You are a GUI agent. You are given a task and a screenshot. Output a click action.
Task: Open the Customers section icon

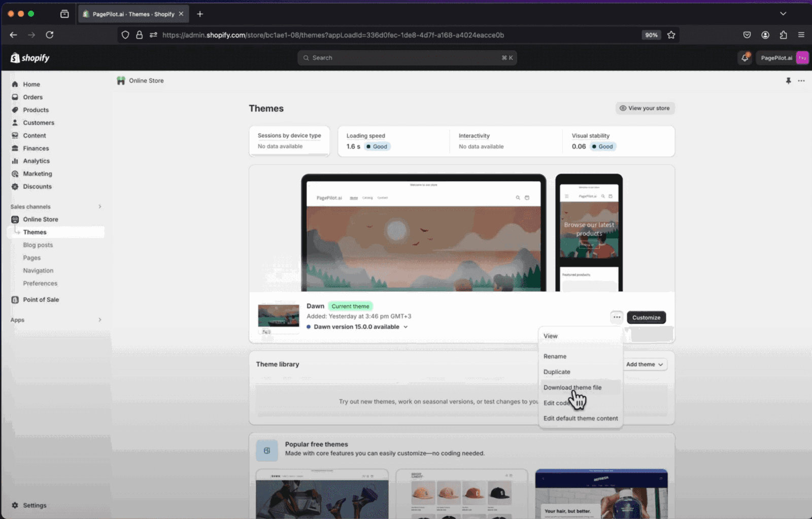[x=15, y=122]
